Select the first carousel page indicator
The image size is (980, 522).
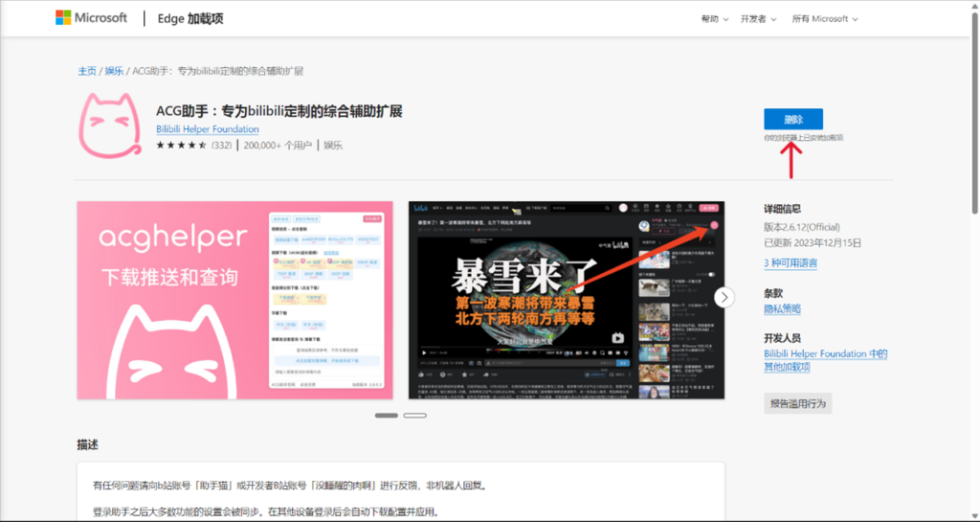[x=387, y=415]
